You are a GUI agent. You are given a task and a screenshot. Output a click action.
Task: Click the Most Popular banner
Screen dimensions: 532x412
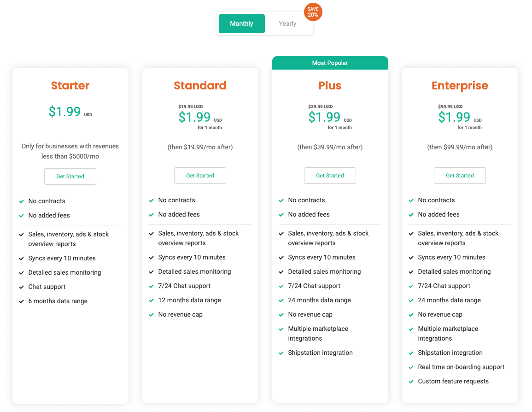[x=330, y=63]
